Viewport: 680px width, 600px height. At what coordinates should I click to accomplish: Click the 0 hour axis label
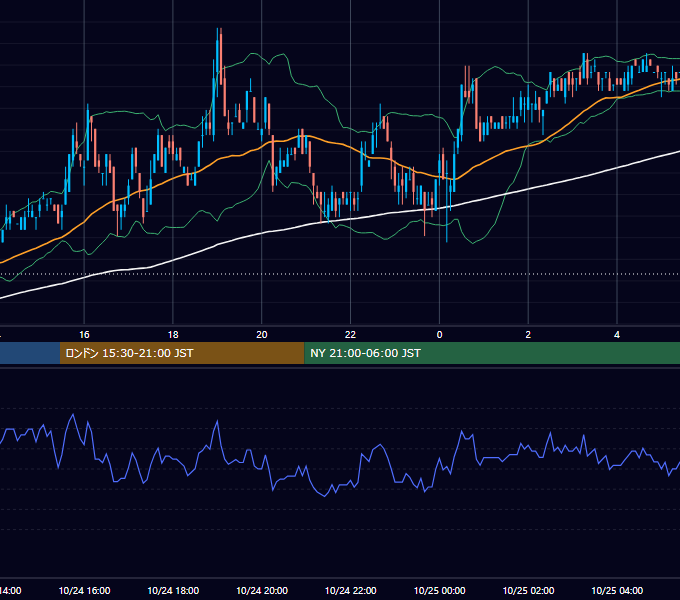coord(439,335)
